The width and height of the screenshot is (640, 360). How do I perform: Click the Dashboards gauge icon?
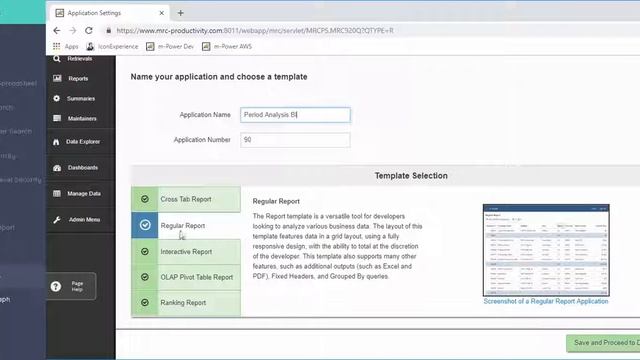click(x=57, y=168)
